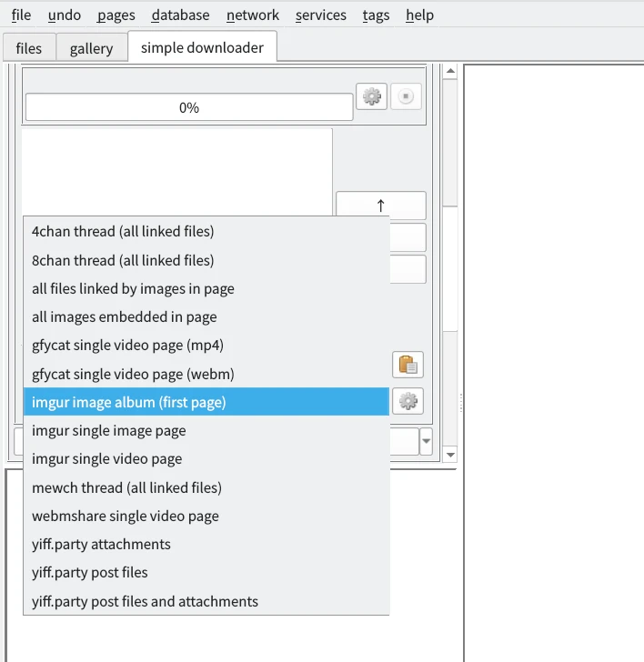Choose 4chan thread (all linked files)
Image resolution: width=644 pixels, height=662 pixels.
coord(206,231)
